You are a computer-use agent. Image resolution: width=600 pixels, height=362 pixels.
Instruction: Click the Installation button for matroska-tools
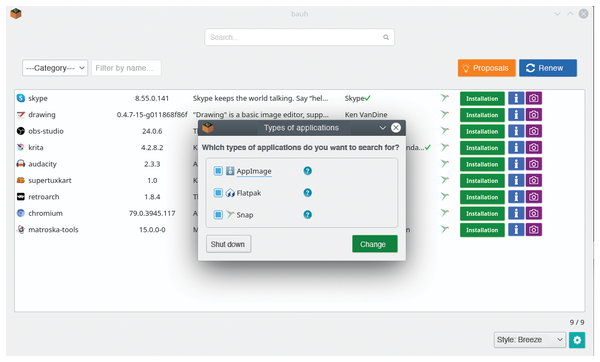tap(482, 230)
